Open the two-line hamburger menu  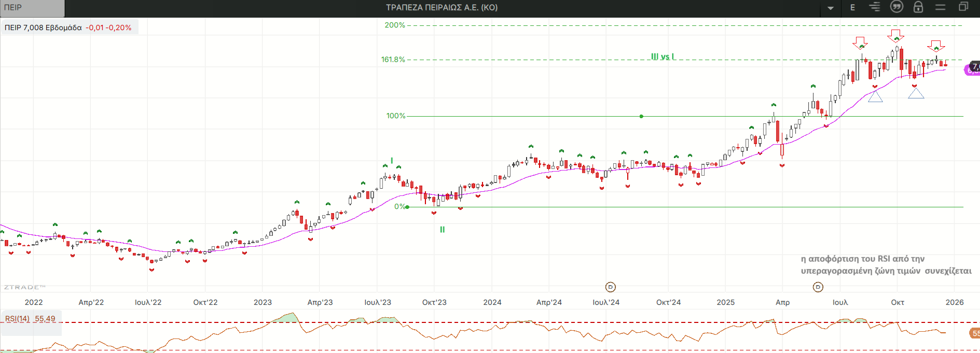(941, 7)
